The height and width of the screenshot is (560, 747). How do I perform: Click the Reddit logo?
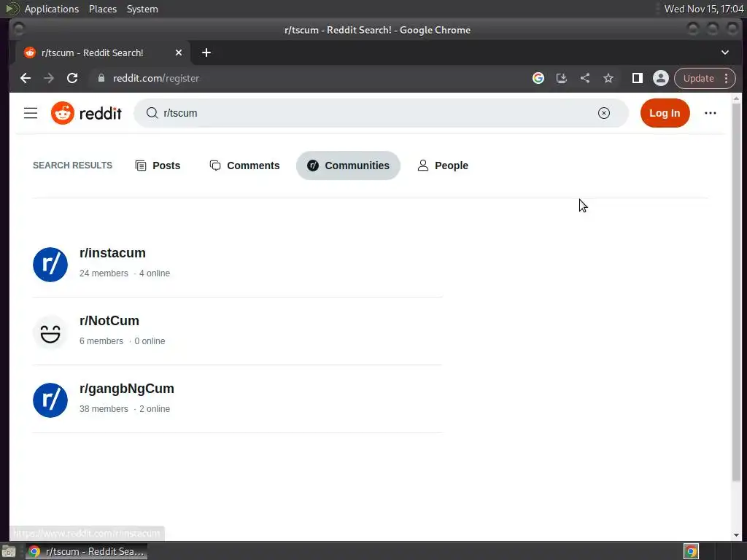[86, 113]
